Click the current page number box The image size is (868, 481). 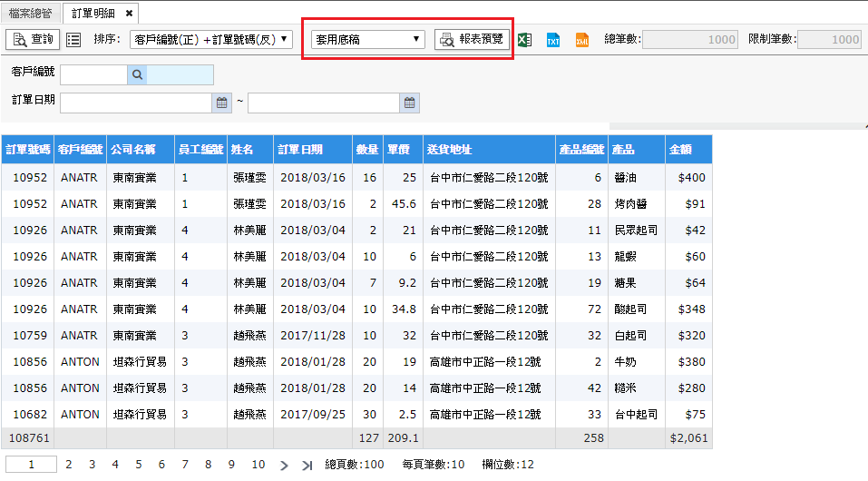click(31, 465)
